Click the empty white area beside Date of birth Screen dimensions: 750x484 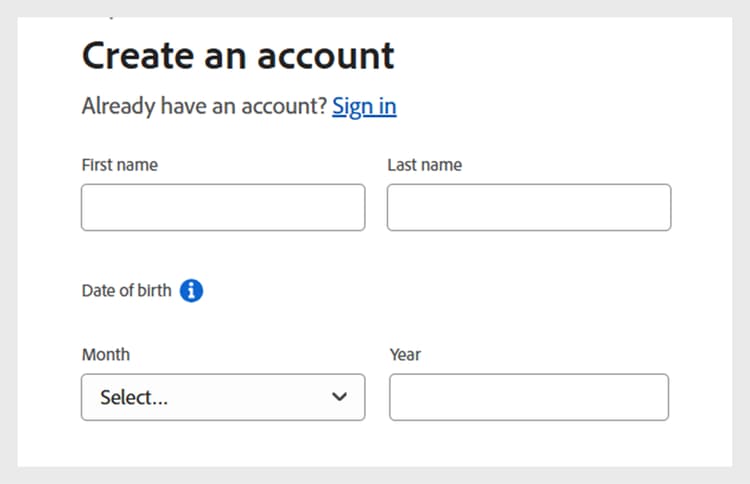(x=450, y=291)
